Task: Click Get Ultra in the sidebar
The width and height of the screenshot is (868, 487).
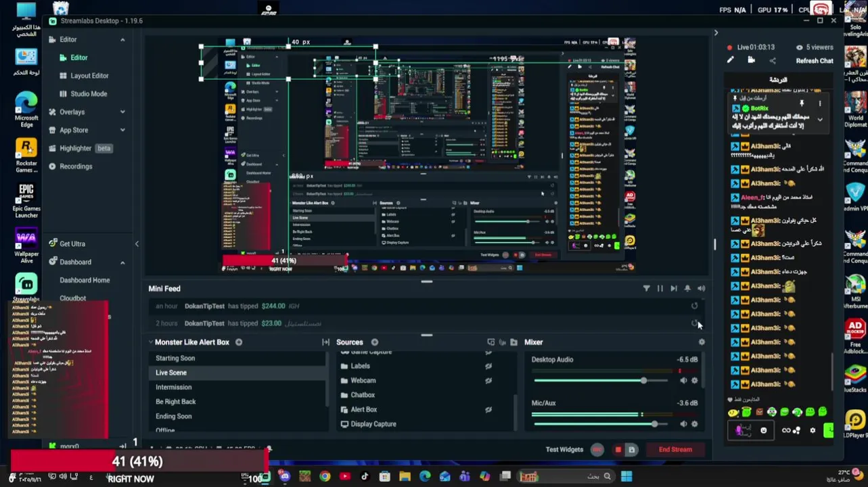Action: 67,243
